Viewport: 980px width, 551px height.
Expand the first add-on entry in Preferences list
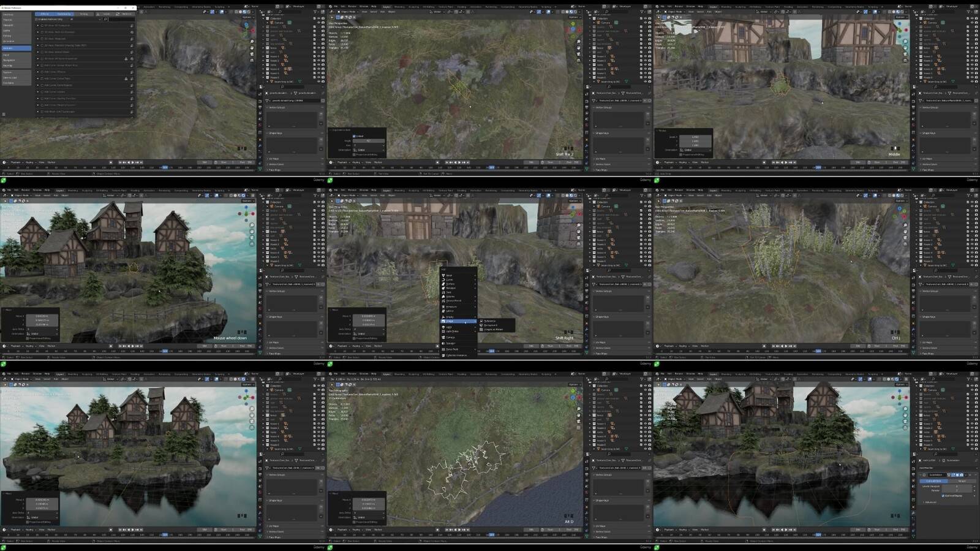[39, 26]
